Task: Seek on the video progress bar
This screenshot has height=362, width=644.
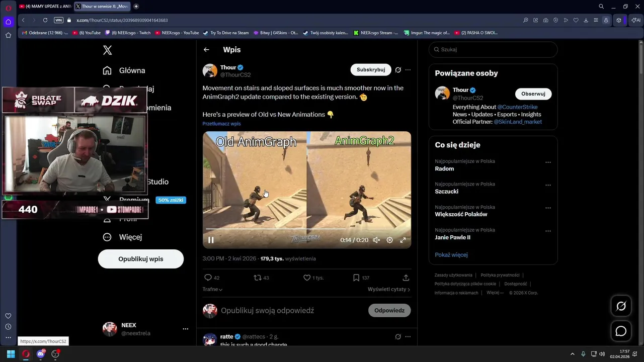Action: click(307, 229)
